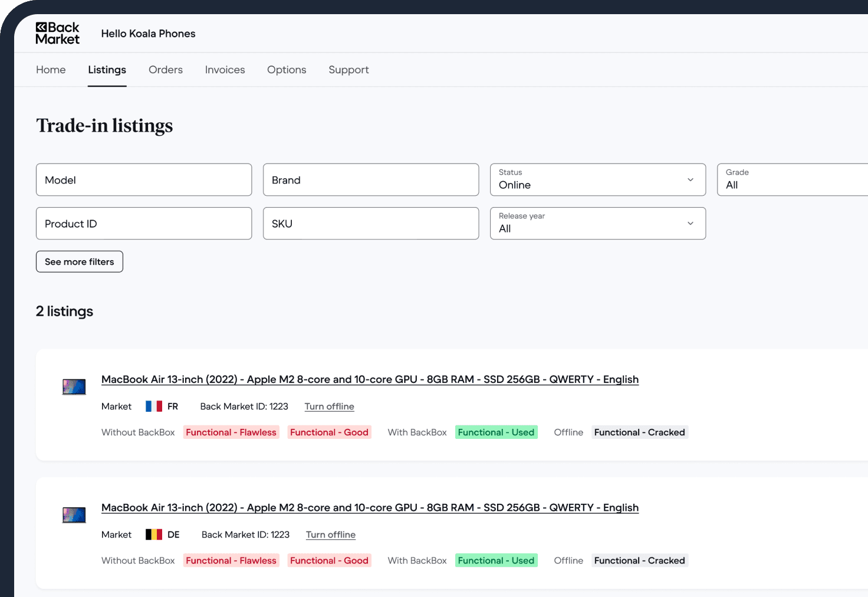
Task: Click Back Market ID: 1223 in DE listing
Action: coord(245,534)
